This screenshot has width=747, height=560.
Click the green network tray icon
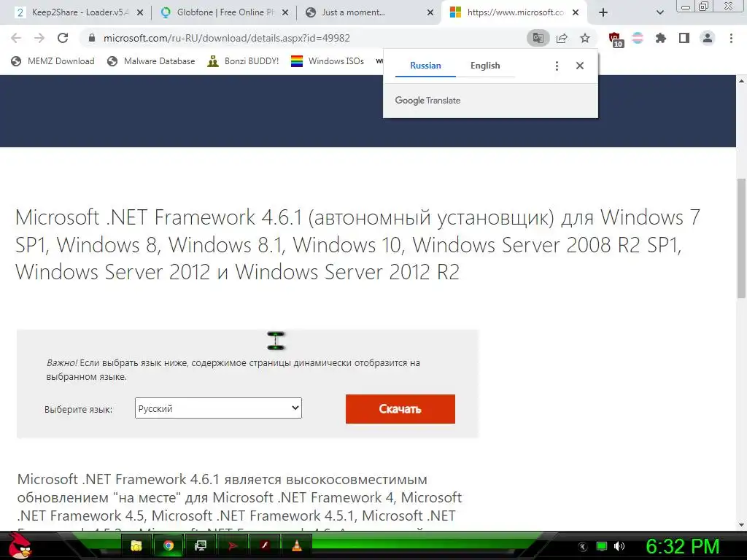[x=602, y=547]
